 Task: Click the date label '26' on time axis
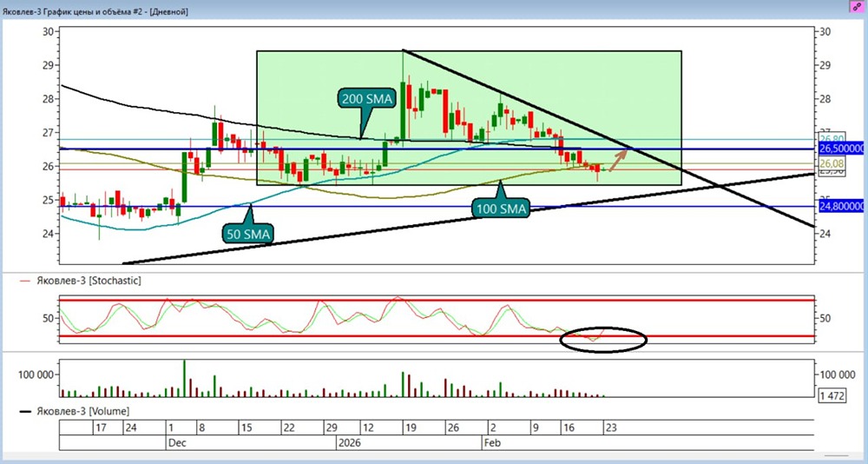[453, 428]
